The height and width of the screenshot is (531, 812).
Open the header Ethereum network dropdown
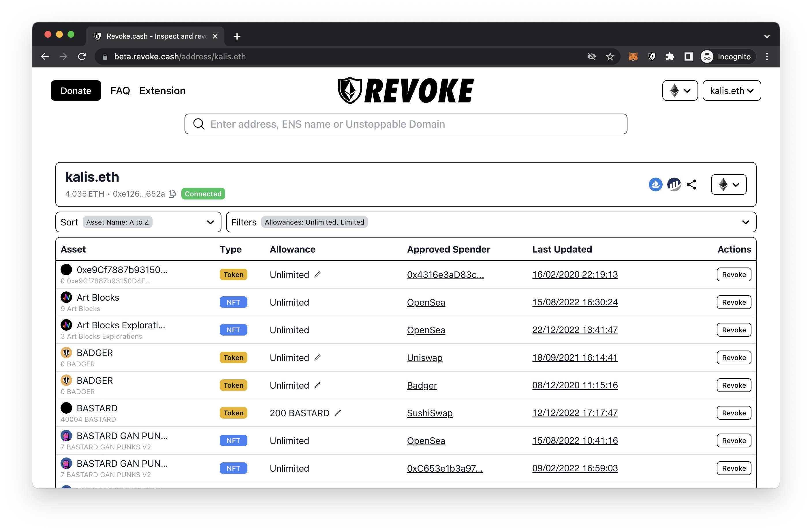[x=680, y=91]
